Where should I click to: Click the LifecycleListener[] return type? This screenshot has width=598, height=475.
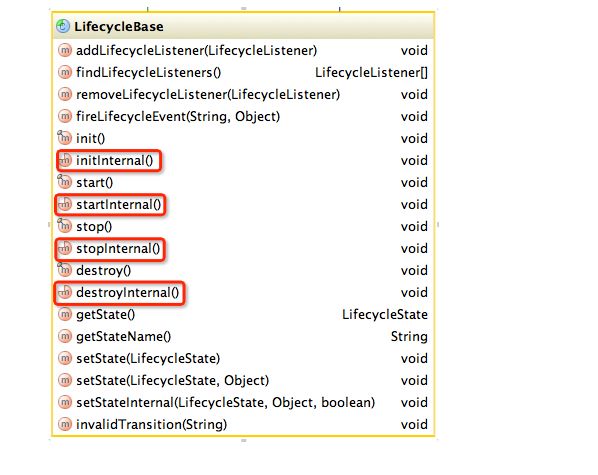(371, 72)
